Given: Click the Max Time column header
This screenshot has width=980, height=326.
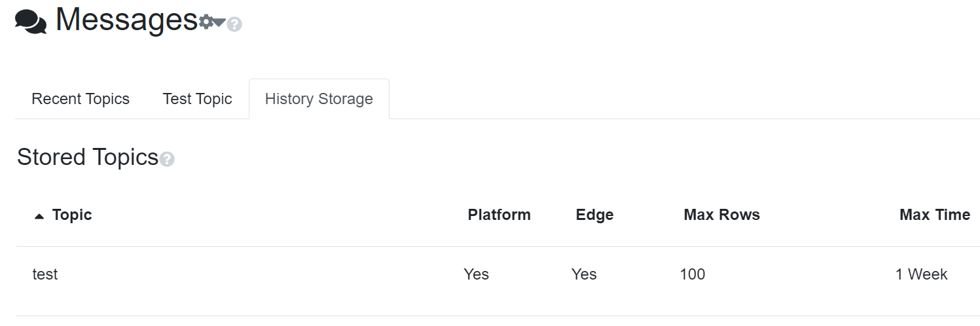Looking at the screenshot, I should [x=934, y=215].
